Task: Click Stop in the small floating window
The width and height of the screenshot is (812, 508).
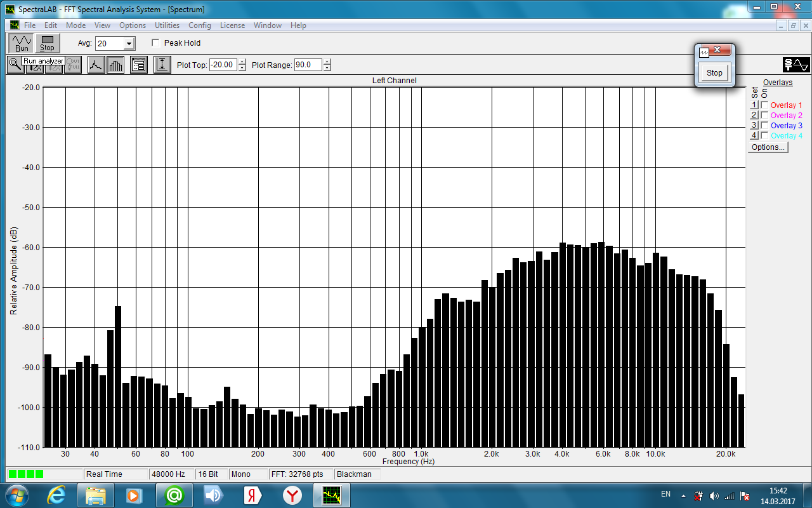Action: pyautogui.click(x=715, y=73)
